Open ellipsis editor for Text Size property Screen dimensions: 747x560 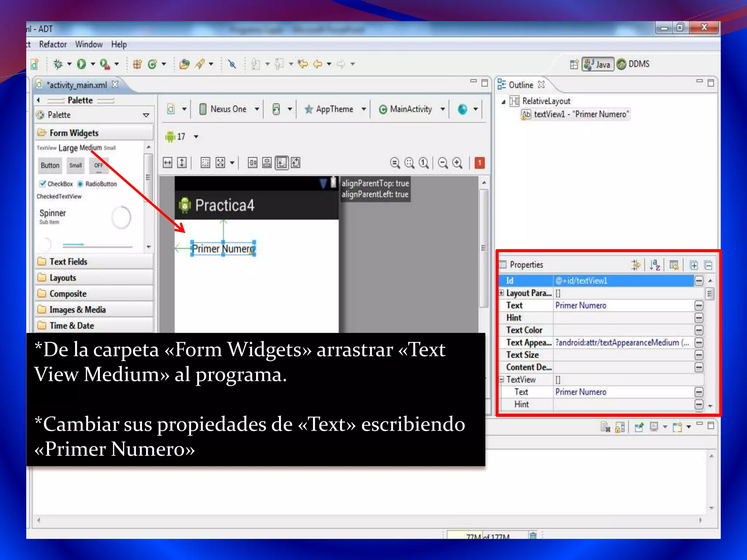click(698, 355)
